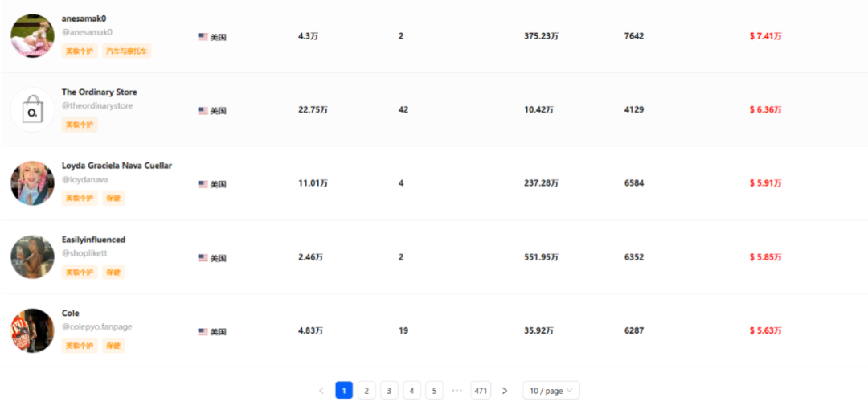868x406 pixels.
Task: Click the US flag in anesamak0 row
Action: tap(203, 37)
